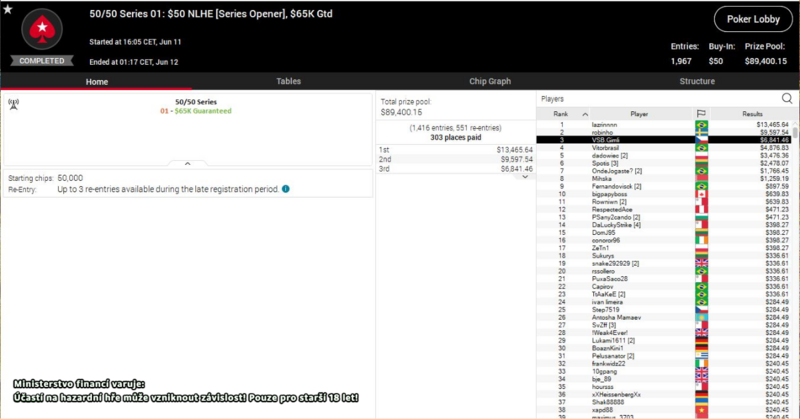Select player RespectedAce

coord(612,209)
